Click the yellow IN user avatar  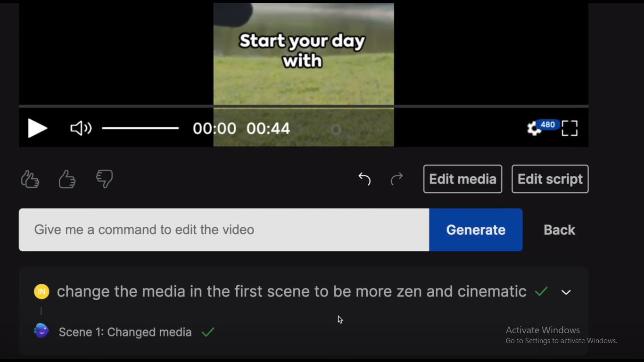tap(41, 292)
